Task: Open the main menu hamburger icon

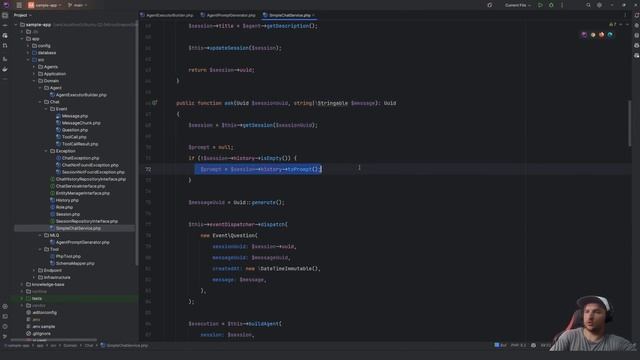Action: coord(19,5)
